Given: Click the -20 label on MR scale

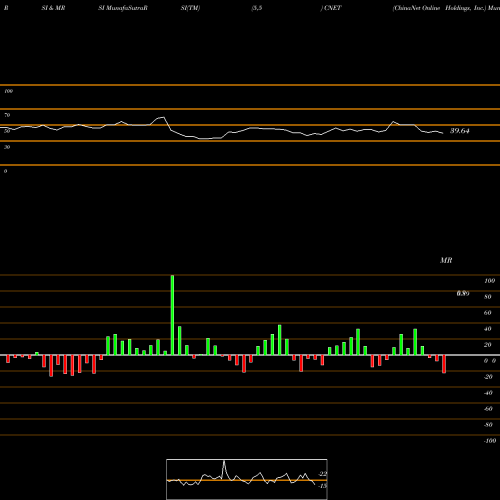Looking at the screenshot, I should pyautogui.click(x=488, y=377).
